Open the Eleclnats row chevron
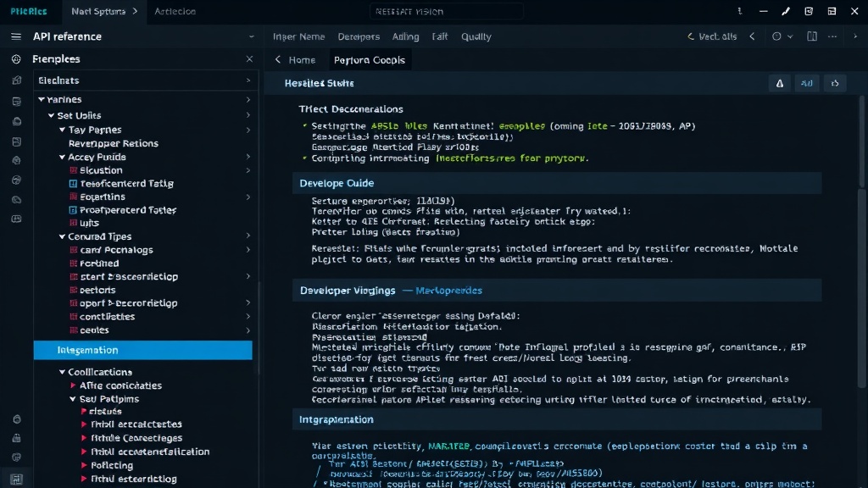This screenshot has width=868, height=488. [248, 80]
